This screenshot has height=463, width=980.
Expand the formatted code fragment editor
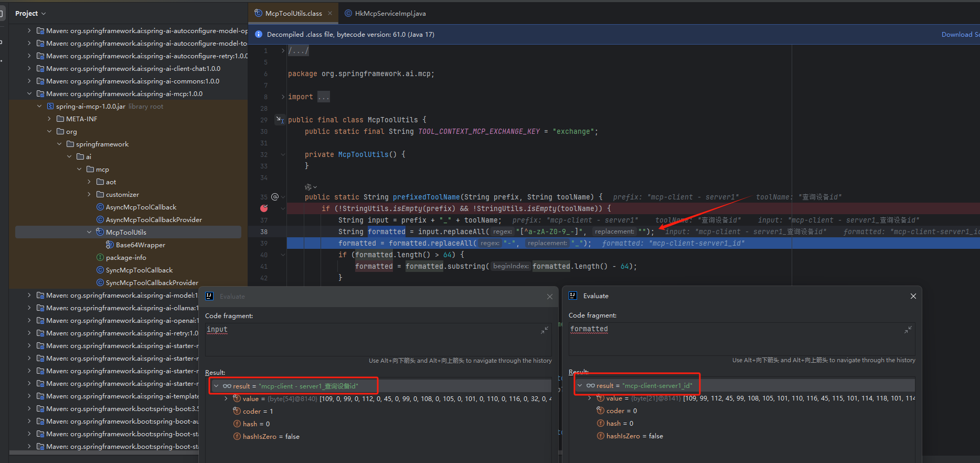click(908, 330)
